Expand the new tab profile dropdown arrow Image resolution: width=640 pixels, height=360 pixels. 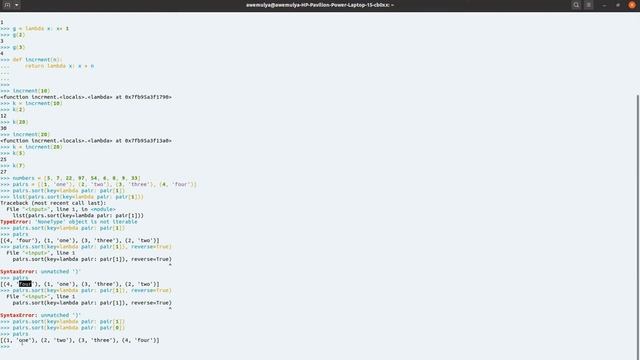point(16,5)
